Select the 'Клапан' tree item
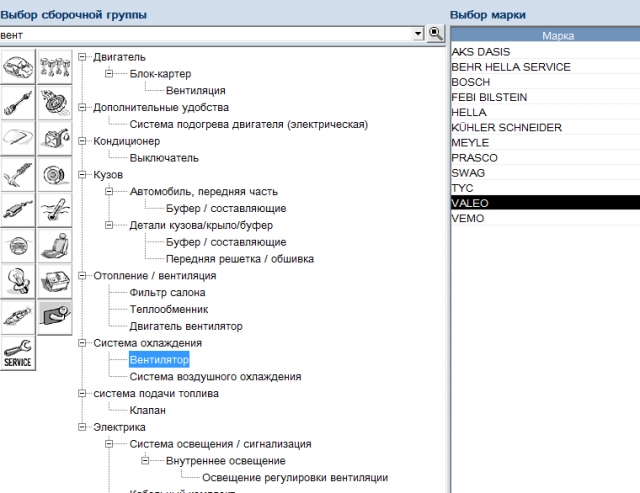This screenshot has height=493, width=640. tap(148, 410)
